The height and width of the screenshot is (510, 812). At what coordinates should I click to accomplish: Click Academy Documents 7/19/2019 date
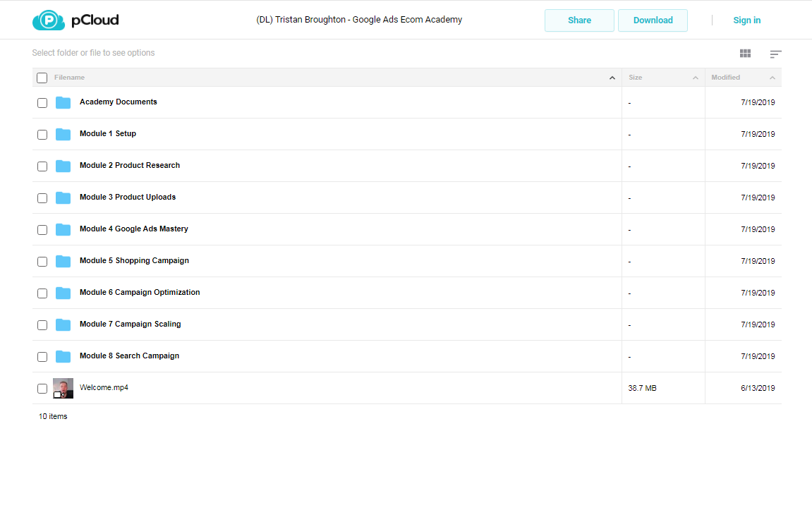coord(758,102)
